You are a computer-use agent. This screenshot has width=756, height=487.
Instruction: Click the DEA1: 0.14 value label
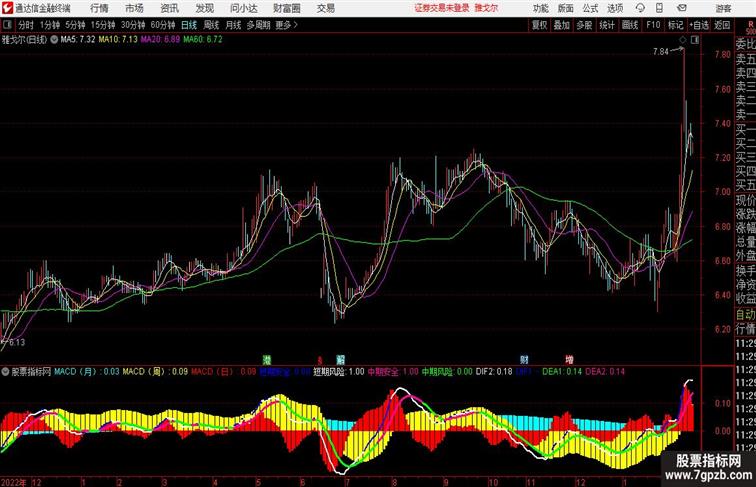tap(562, 372)
